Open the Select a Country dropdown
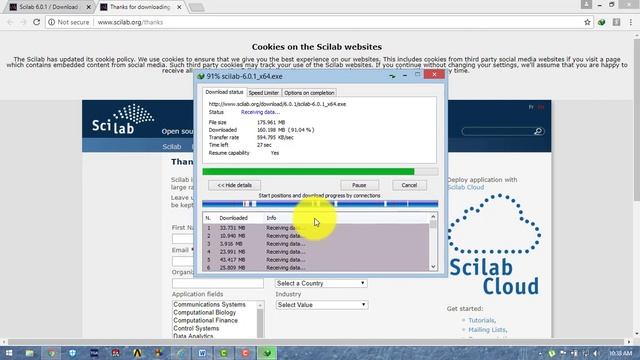The width and height of the screenshot is (640, 360). pos(321,283)
